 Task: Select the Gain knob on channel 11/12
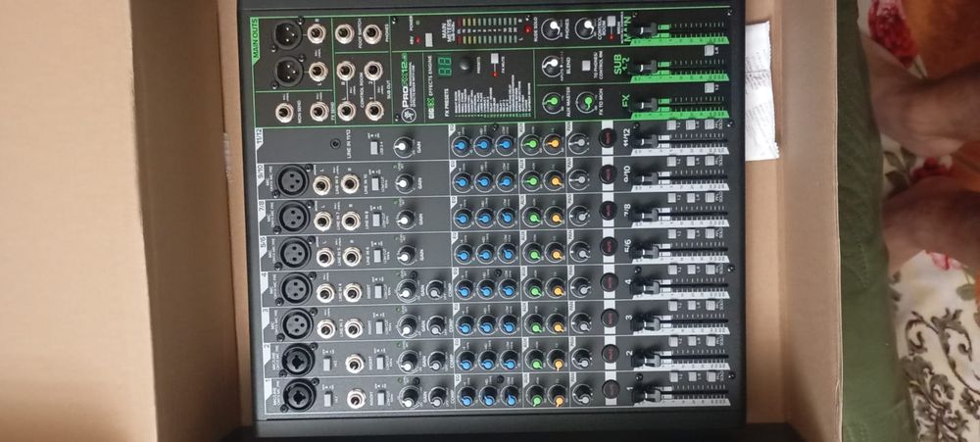[x=404, y=146]
